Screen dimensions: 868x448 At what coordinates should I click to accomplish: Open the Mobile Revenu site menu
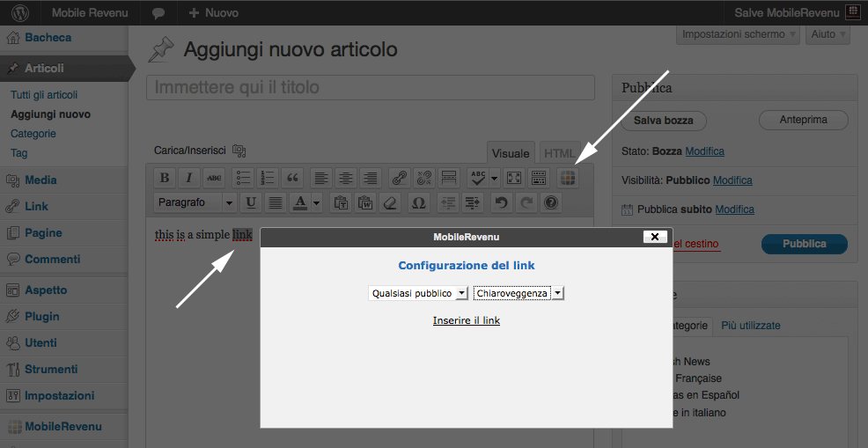pyautogui.click(x=90, y=12)
